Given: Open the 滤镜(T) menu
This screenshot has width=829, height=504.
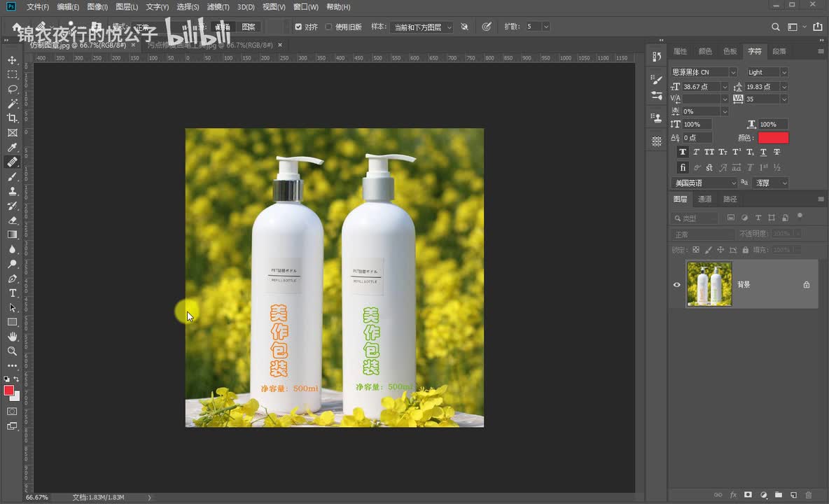Looking at the screenshot, I should [218, 7].
